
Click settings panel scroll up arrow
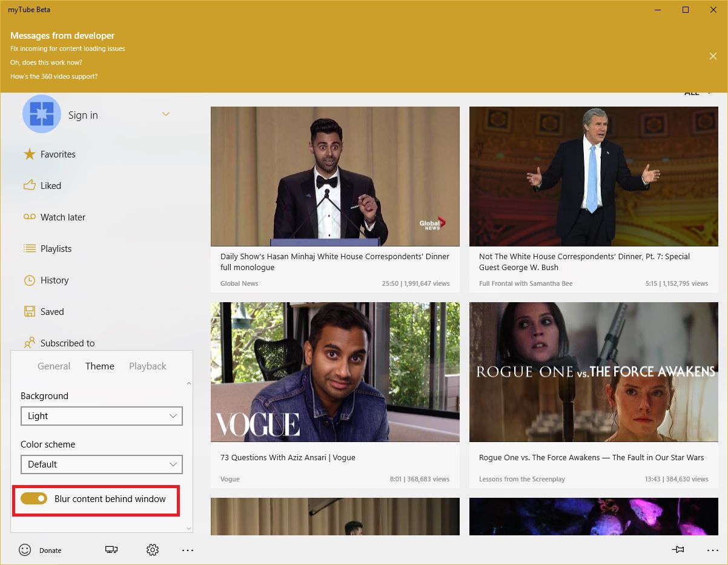click(x=188, y=383)
